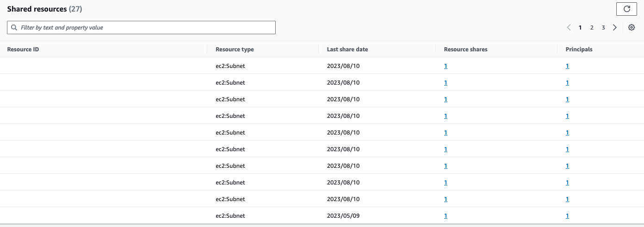Sort by Resource type column header

click(x=235, y=49)
